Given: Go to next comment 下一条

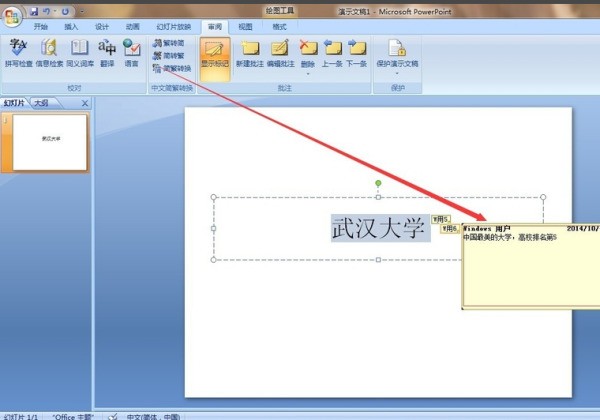Looking at the screenshot, I should click(x=357, y=54).
